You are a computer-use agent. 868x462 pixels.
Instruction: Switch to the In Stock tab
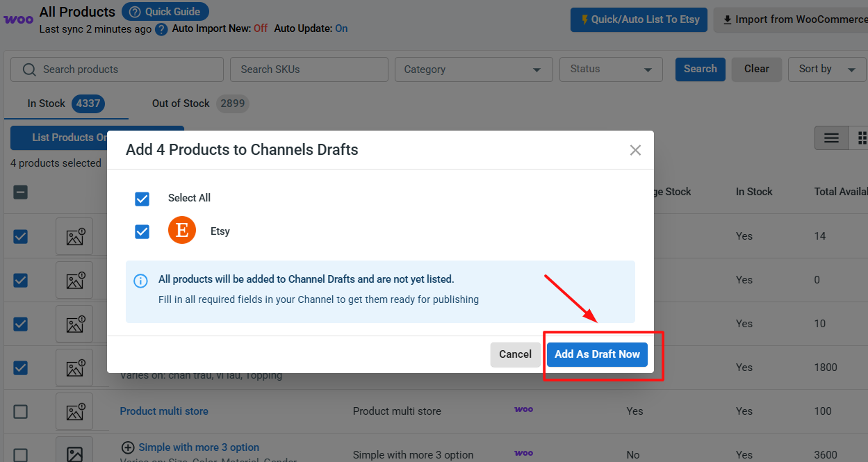click(66, 104)
